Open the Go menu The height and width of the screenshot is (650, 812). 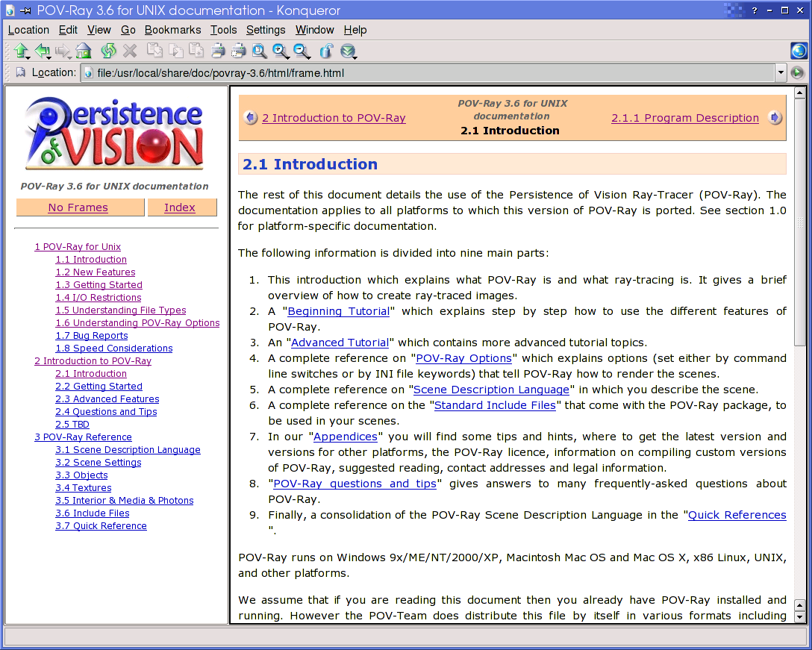tap(128, 30)
